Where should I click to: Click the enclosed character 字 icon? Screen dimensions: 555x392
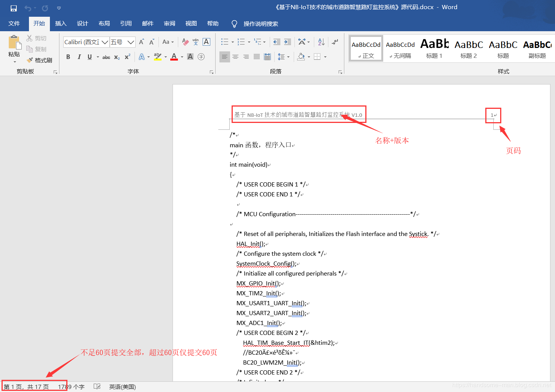coord(201,57)
